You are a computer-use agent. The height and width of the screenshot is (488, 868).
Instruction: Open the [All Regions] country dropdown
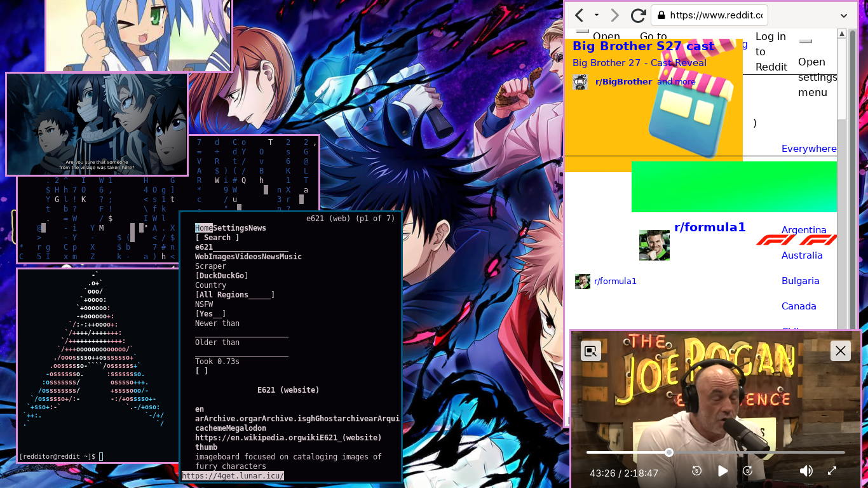[235, 295]
